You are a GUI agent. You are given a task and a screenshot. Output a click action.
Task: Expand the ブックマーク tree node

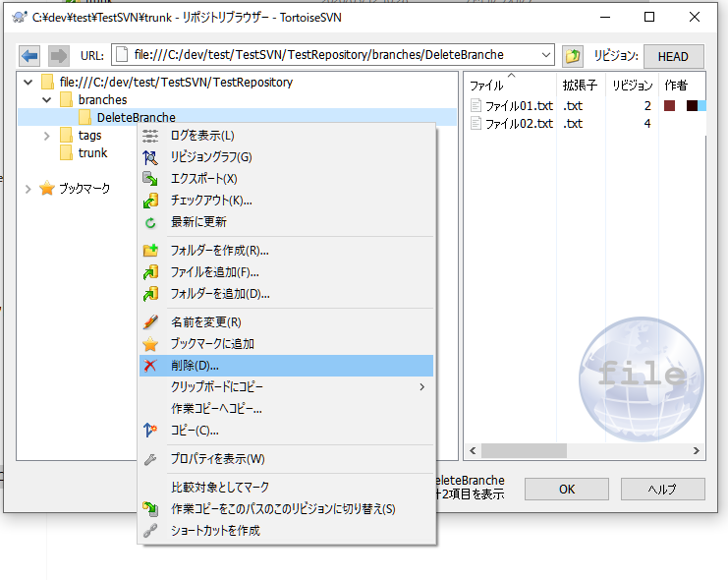28,189
